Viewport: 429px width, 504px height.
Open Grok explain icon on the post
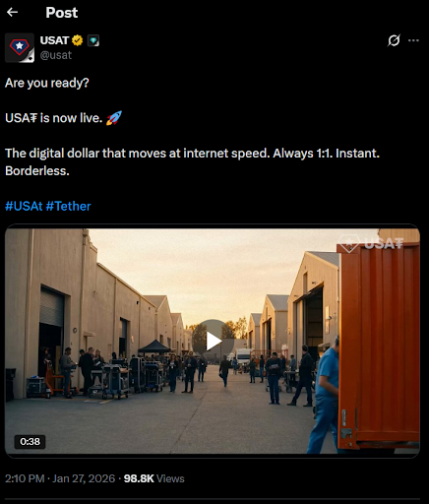pos(394,40)
